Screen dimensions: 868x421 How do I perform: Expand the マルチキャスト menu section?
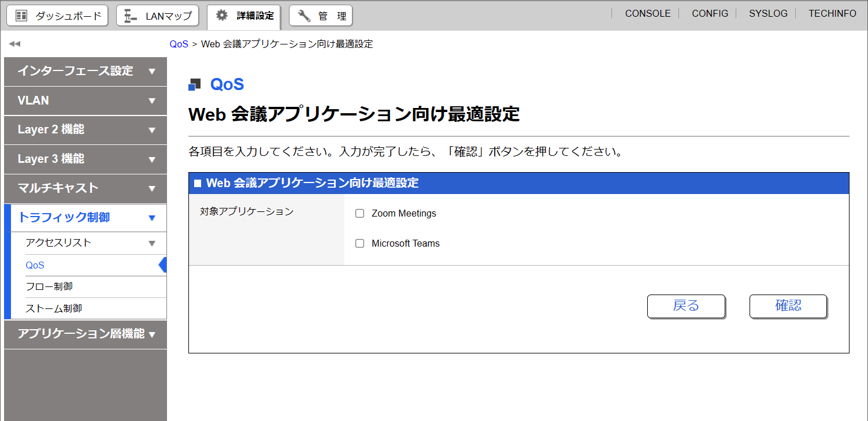point(152,189)
